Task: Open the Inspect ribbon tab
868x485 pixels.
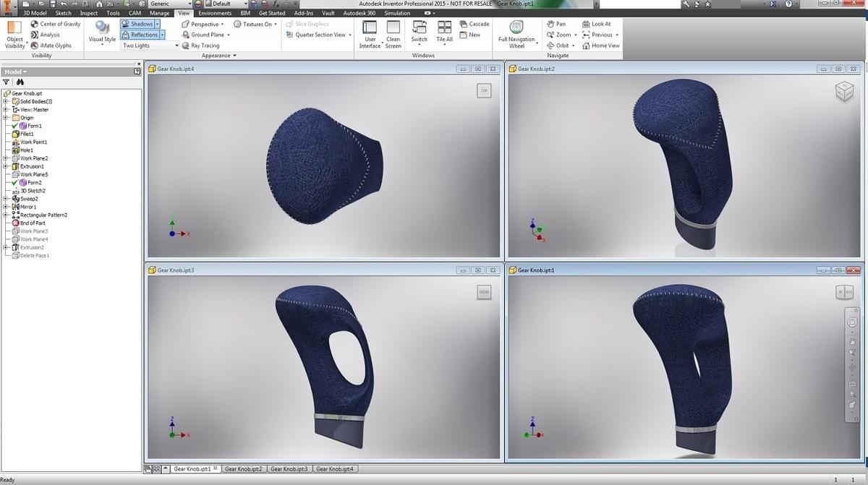Action: coord(88,12)
